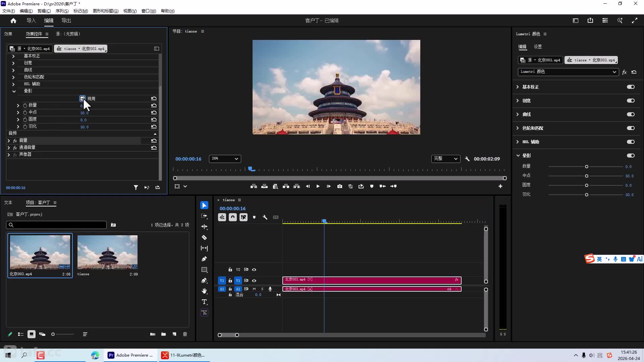The image size is (644, 362).
Task: Adjust 羽化 vignette slider in Lumetri panel
Action: pyautogui.click(x=586, y=195)
